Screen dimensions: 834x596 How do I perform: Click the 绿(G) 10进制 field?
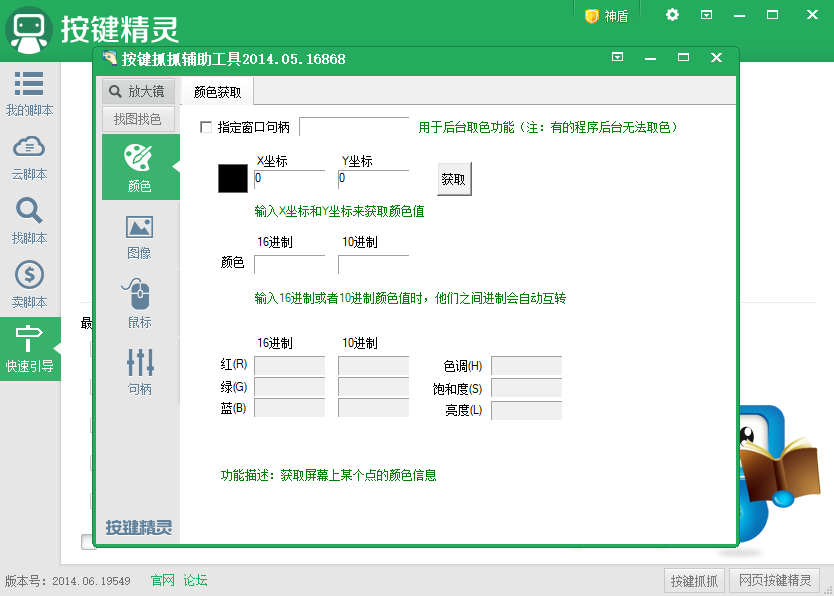[373, 387]
